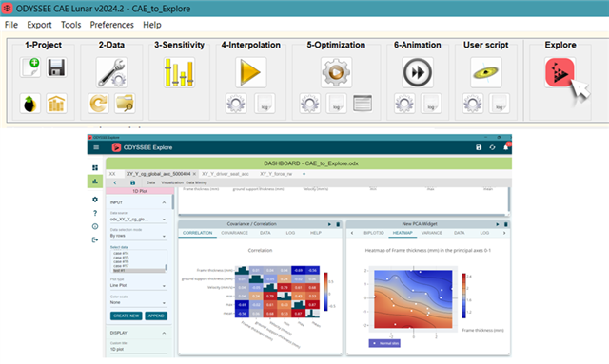Open the Preferences menu

coord(112,25)
